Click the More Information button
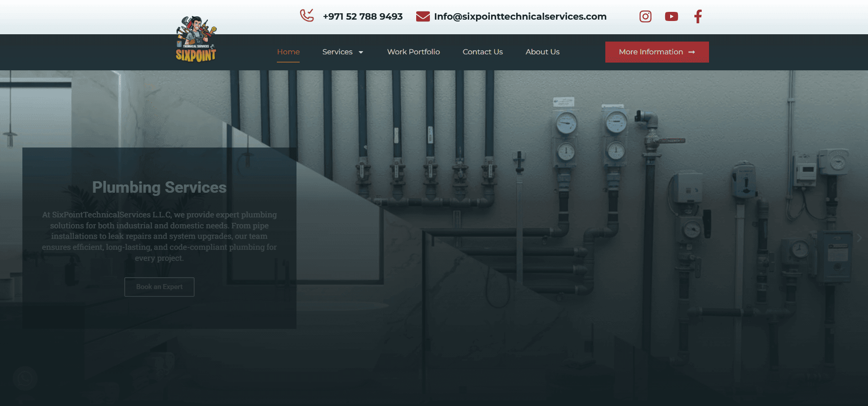 point(657,52)
